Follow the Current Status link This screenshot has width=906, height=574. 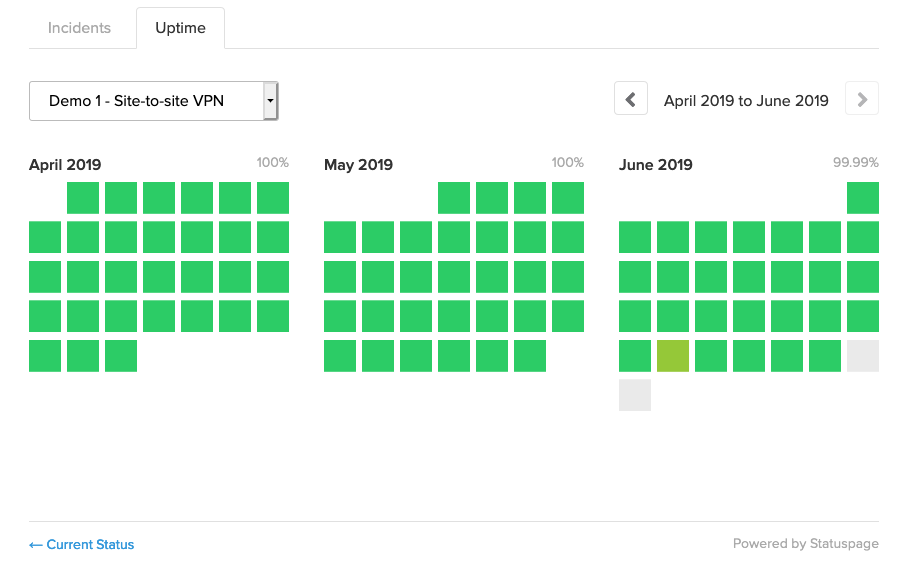(81, 545)
